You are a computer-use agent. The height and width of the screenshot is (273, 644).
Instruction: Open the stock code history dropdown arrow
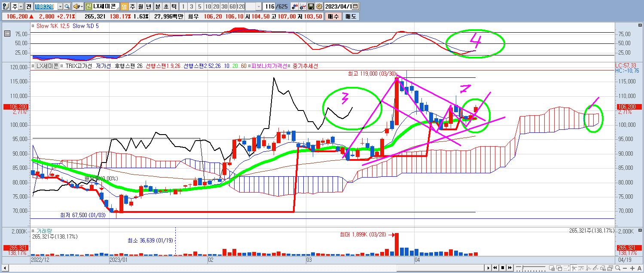click(x=61, y=6)
